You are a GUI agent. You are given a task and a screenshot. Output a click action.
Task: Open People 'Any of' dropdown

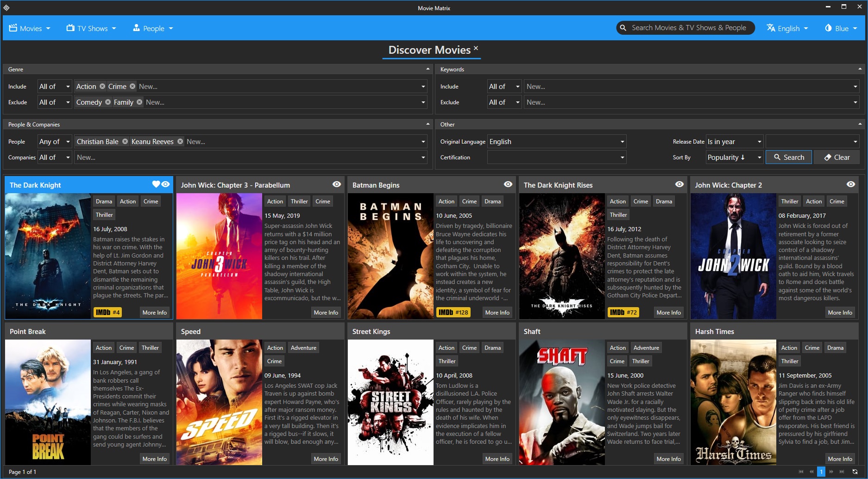point(55,141)
